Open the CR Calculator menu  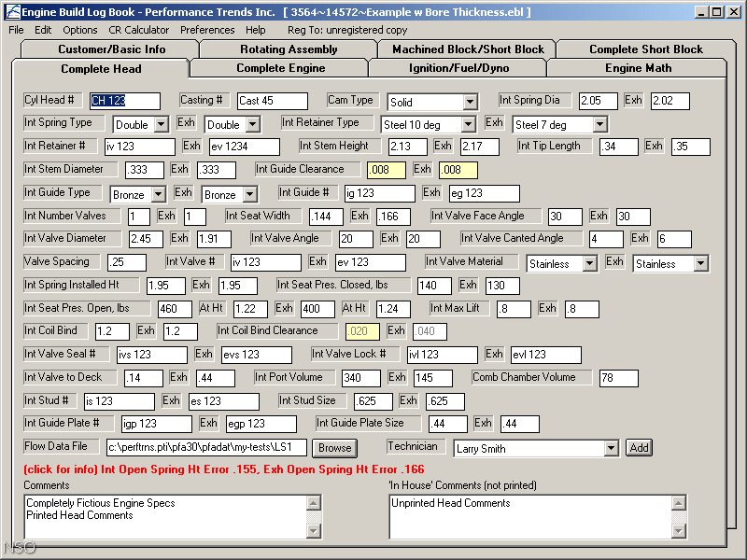pyautogui.click(x=138, y=30)
